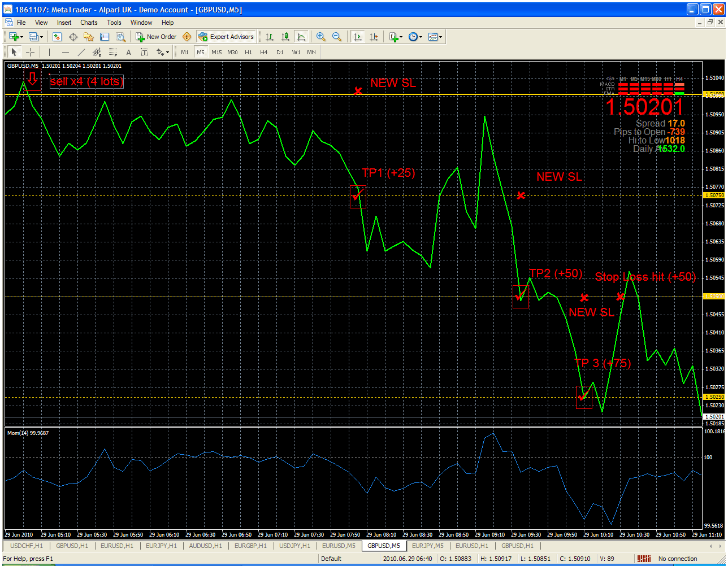Open the Window menu

tap(141, 23)
